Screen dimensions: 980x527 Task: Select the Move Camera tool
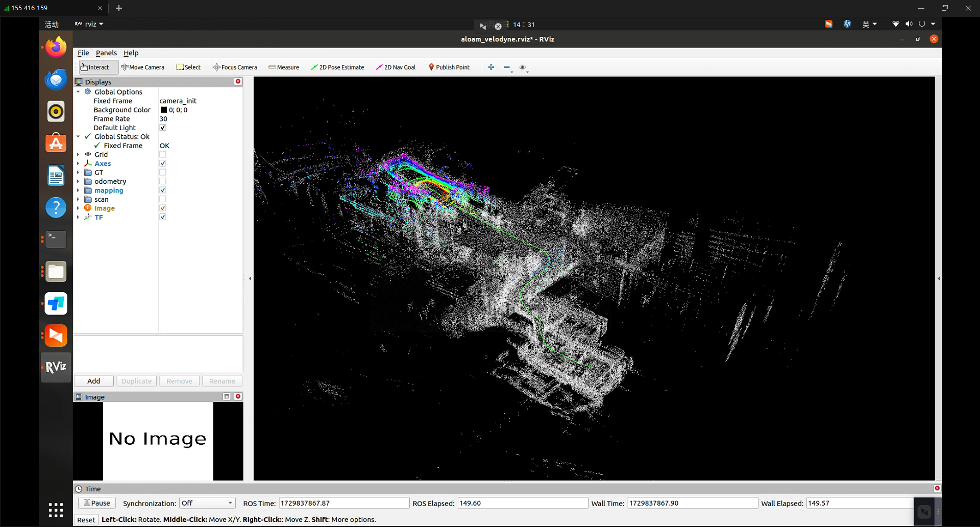[142, 67]
